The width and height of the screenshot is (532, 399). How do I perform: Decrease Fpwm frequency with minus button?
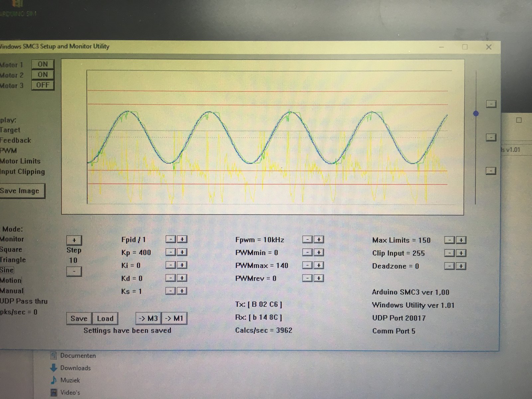coord(308,239)
